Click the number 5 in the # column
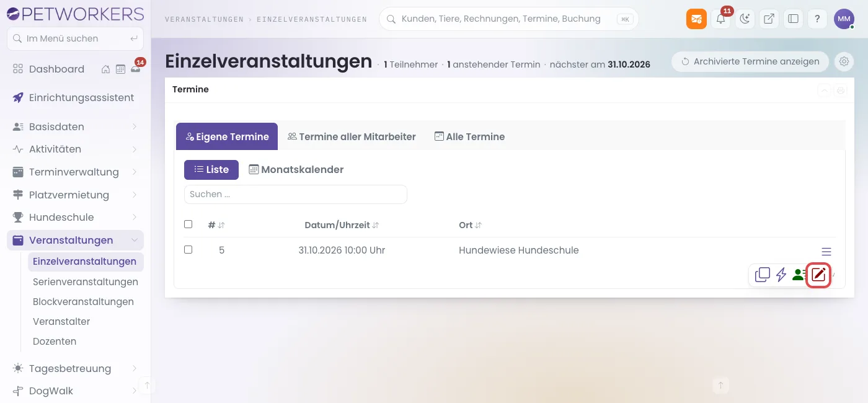This screenshot has height=403, width=868. (221, 250)
